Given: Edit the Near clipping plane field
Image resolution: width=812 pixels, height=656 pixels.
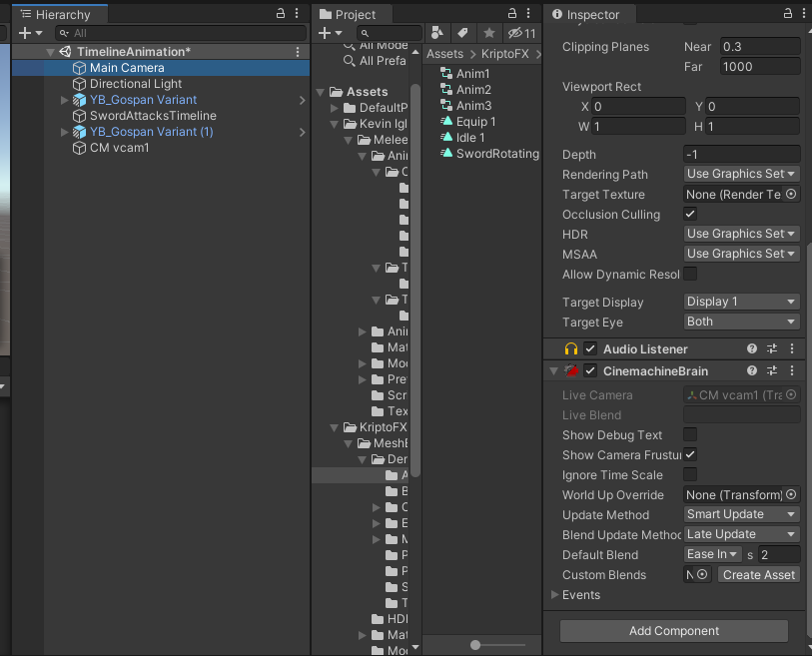Looking at the screenshot, I should 760,47.
